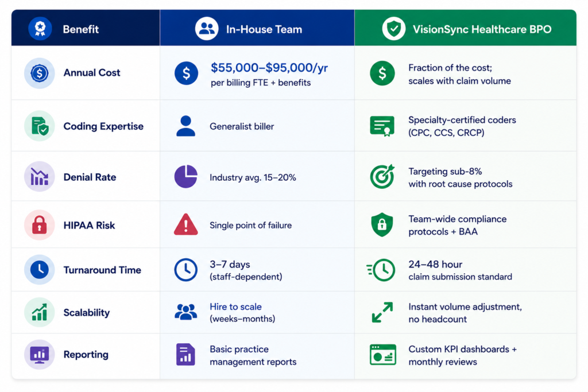The height and width of the screenshot is (392, 588).
Task: Click the (staff-dependent) text
Action: 246,277
